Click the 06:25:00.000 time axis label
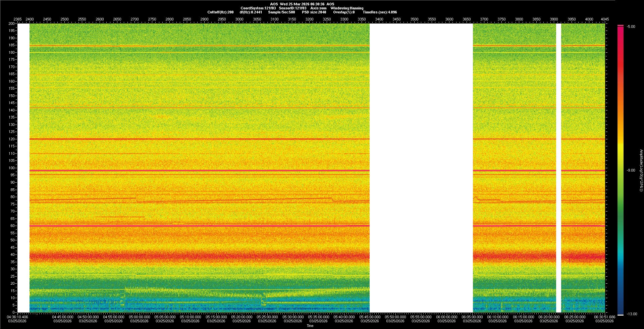This screenshot has width=644, height=329. pyautogui.click(x=575, y=317)
